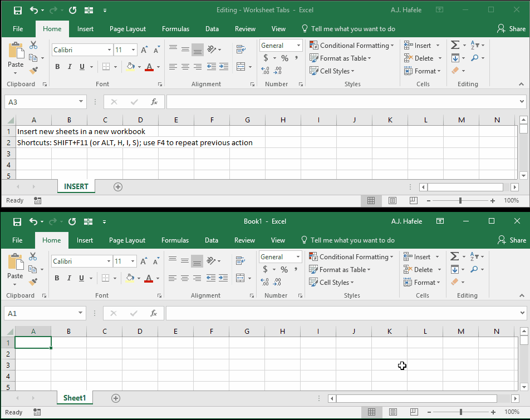530x420 pixels.
Task: Click Decrease Indent icon in Book1 window
Action: pyautogui.click(x=211, y=278)
